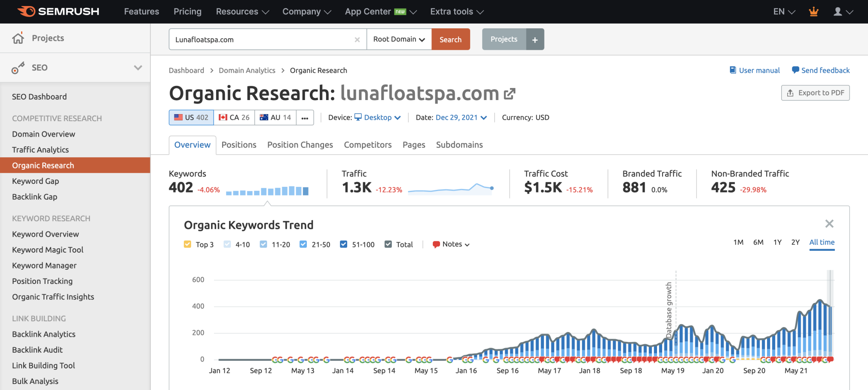Screen dimensions: 868x390
Task: Open the EN language dropdown
Action: 784,12
